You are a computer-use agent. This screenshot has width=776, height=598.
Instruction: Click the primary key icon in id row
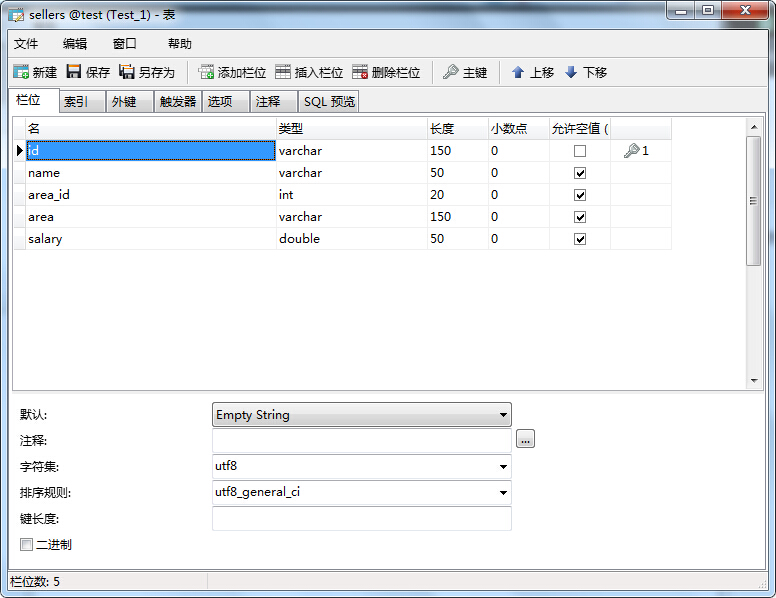pyautogui.click(x=631, y=150)
